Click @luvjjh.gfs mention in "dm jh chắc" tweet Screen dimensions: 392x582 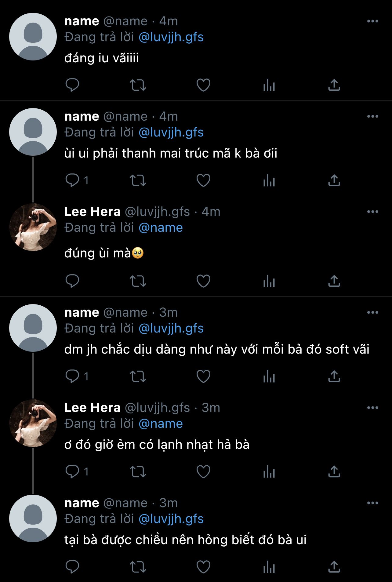tap(171, 328)
